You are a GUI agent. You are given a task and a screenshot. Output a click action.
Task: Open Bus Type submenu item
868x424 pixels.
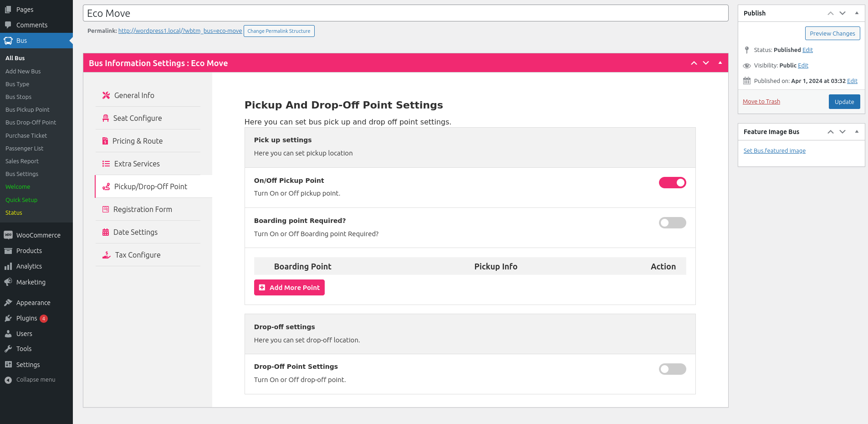click(x=17, y=84)
